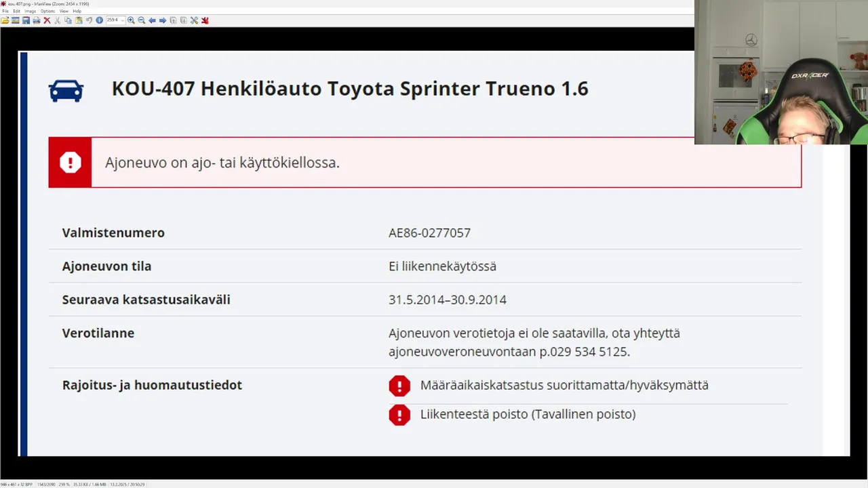The height and width of the screenshot is (488, 868).
Task: Open the Image menu
Action: (x=31, y=11)
